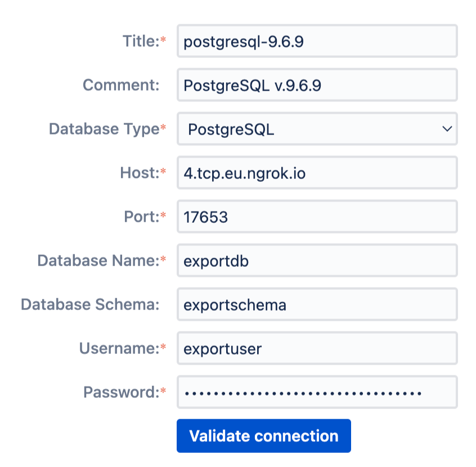476x467 pixels.
Task: Edit the Database Name field exportdb
Action: (317, 261)
